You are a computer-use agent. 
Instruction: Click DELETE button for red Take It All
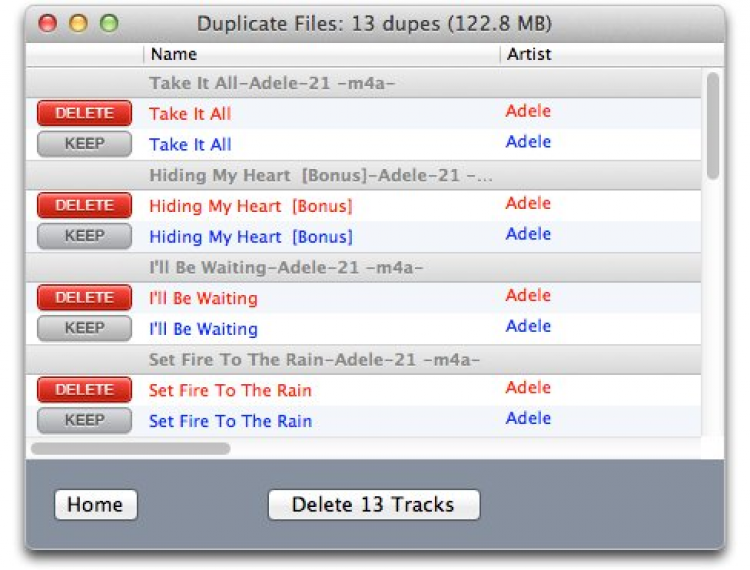(84, 113)
